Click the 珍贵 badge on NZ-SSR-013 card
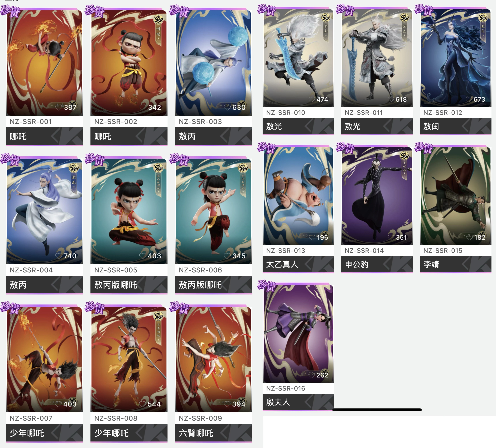 point(267,148)
